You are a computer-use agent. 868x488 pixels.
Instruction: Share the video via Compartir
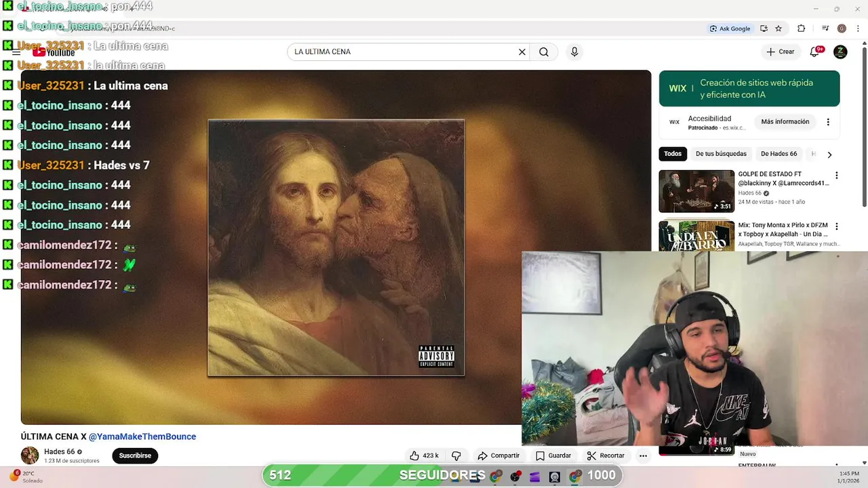click(x=498, y=455)
